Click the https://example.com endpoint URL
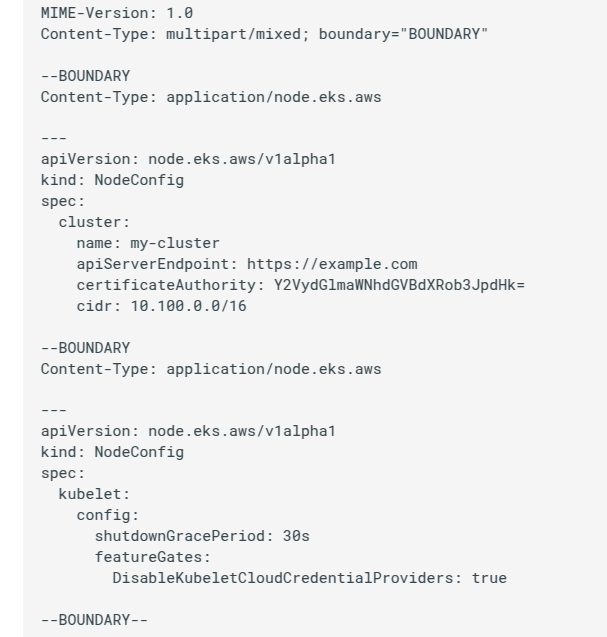 point(332,264)
